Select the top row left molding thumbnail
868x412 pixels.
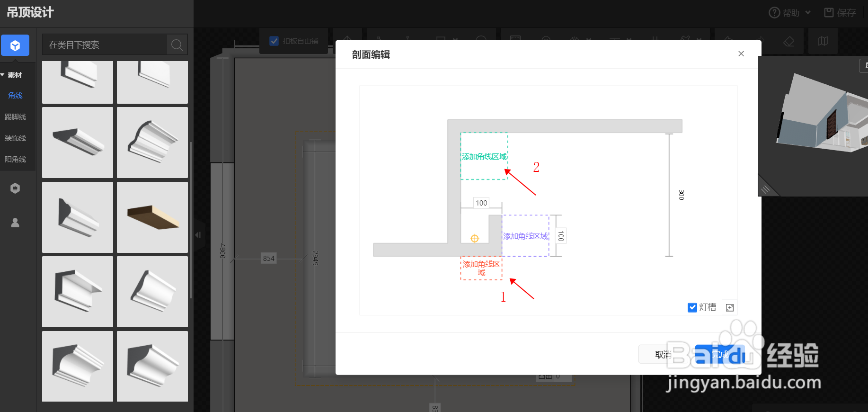[78, 82]
